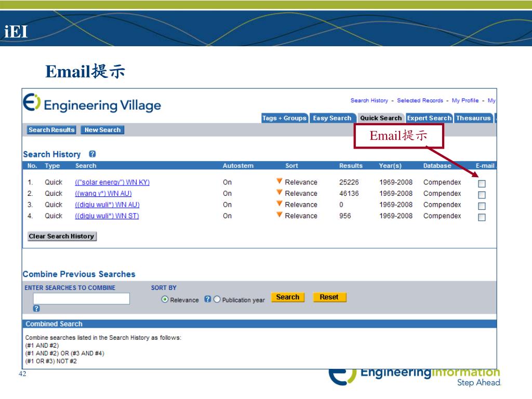The image size is (532, 399).
Task: Open Thesaurus tab
Action: tap(473, 118)
